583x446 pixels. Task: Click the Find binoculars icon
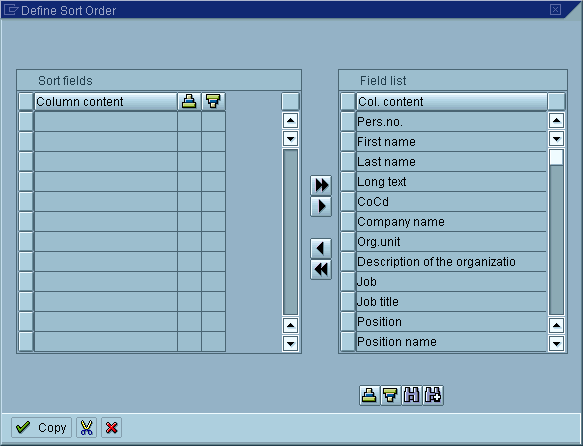coord(411,395)
